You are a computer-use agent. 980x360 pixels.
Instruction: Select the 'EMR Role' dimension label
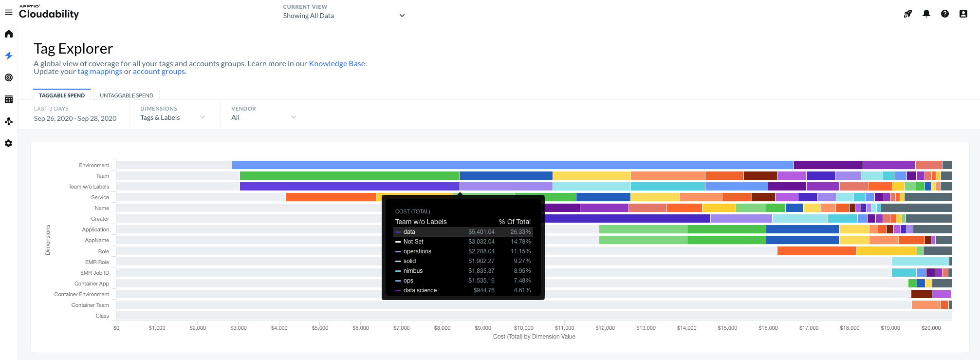point(97,262)
